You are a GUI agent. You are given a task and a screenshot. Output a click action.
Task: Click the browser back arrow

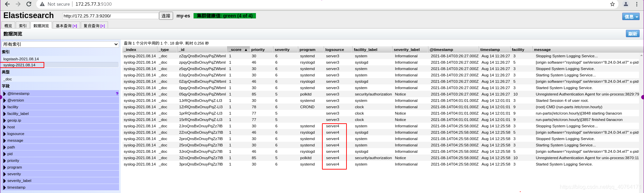click(x=7, y=4)
